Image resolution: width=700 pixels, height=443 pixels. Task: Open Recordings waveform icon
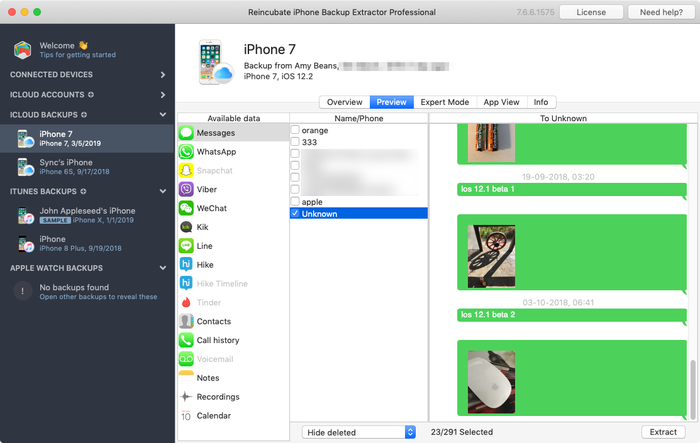click(x=186, y=397)
